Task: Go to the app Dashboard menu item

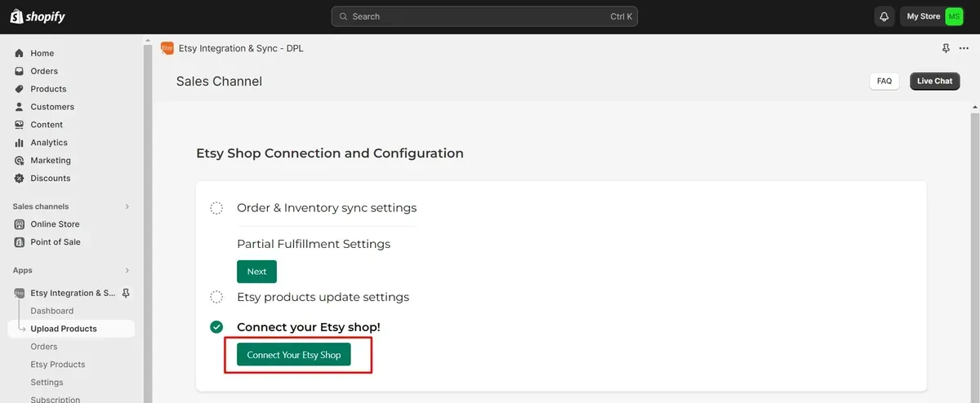Action: [52, 311]
